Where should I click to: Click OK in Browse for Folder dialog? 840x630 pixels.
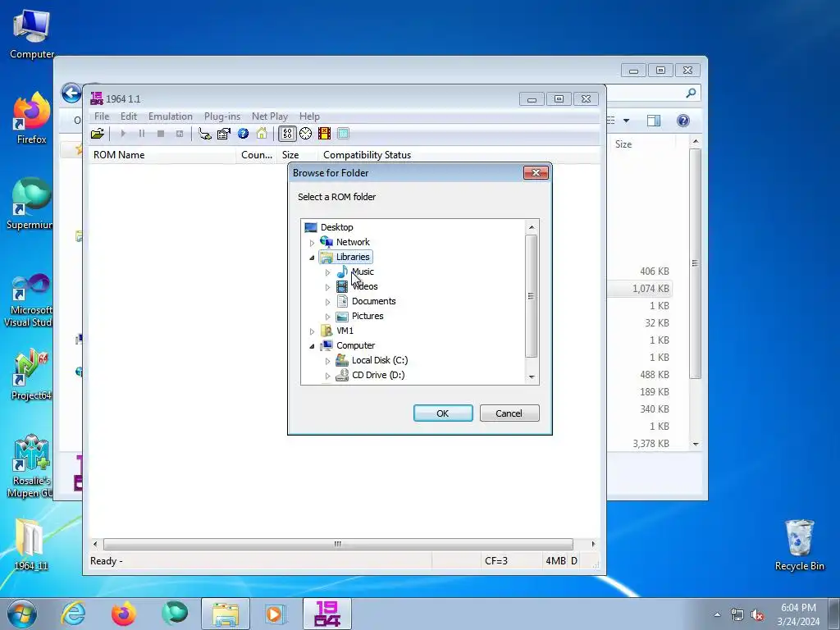point(443,413)
